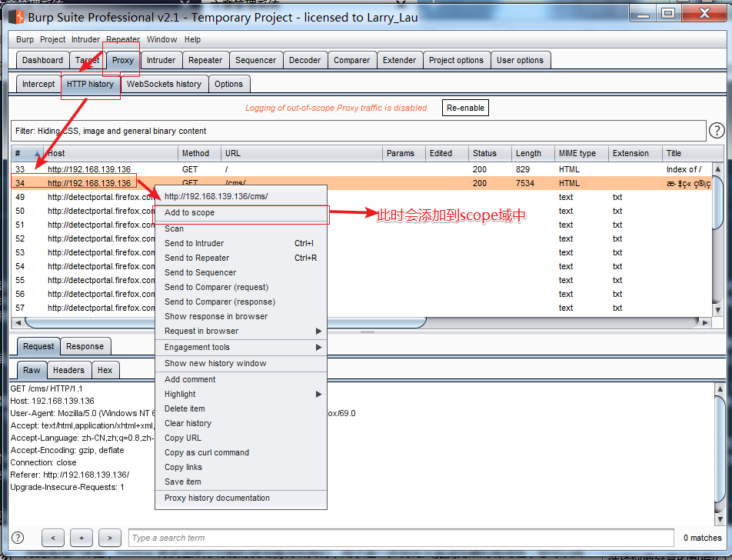The height and width of the screenshot is (560, 732).
Task: Choose Copy URL menu entry
Action: tap(241, 438)
